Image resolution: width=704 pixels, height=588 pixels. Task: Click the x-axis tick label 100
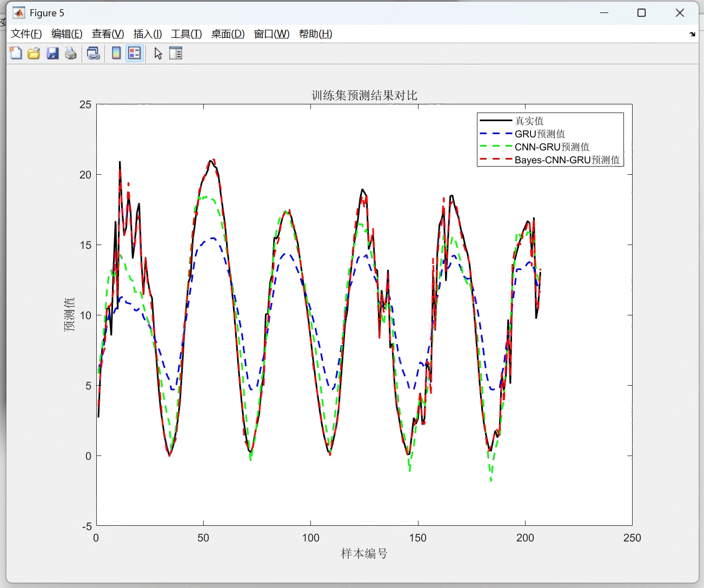click(x=311, y=538)
